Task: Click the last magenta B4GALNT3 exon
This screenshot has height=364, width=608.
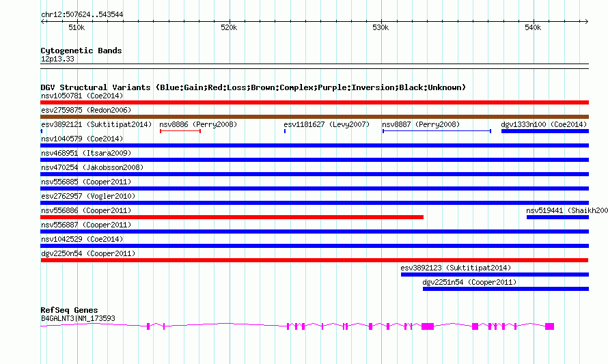Action: pos(549,326)
